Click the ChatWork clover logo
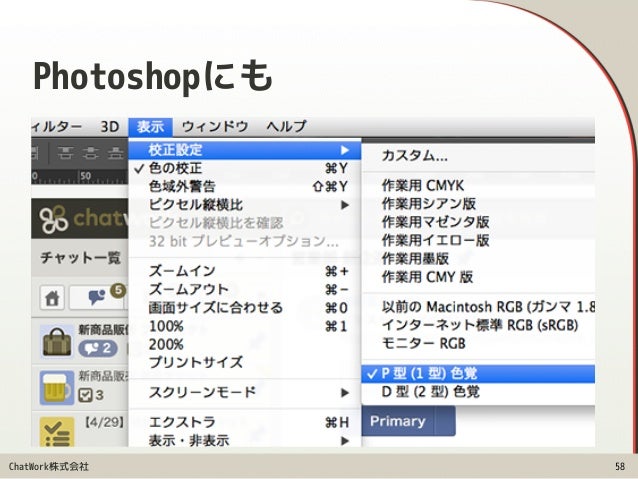This screenshot has width=638, height=479. click(53, 219)
